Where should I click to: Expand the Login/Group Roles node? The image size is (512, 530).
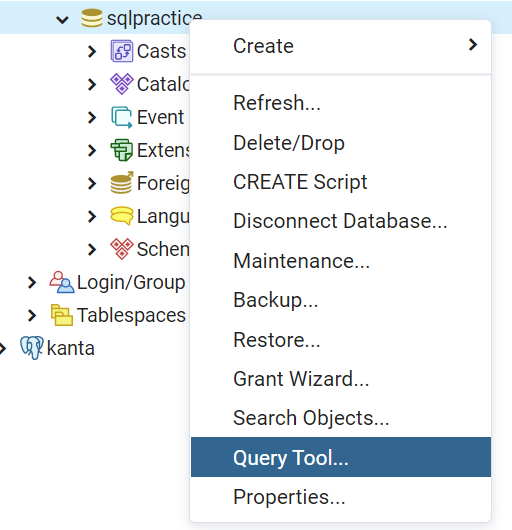(32, 282)
